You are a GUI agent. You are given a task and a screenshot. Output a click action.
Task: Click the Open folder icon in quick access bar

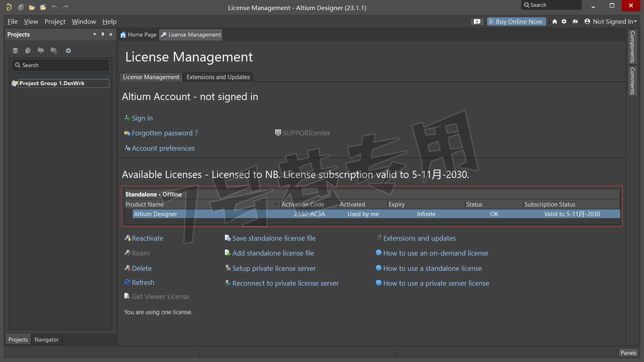click(x=32, y=7)
